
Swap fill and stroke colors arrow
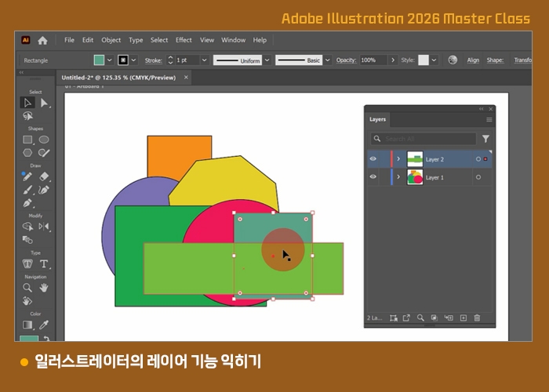(45, 339)
